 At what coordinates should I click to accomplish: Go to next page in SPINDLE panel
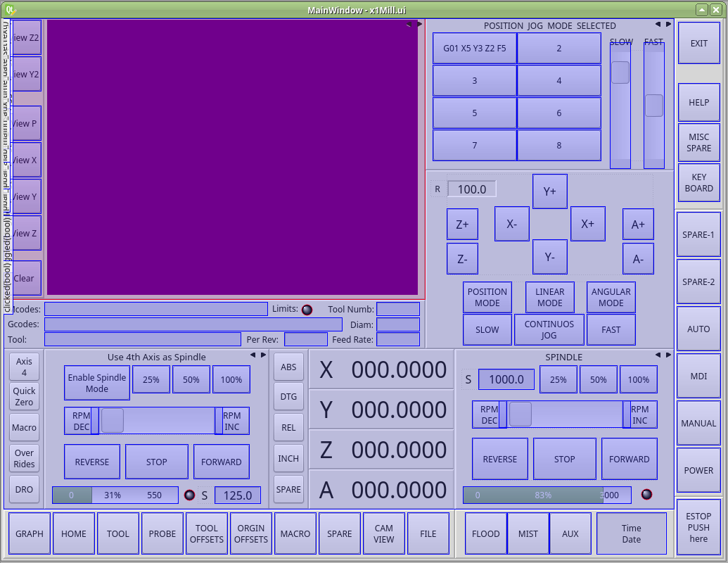click(669, 355)
